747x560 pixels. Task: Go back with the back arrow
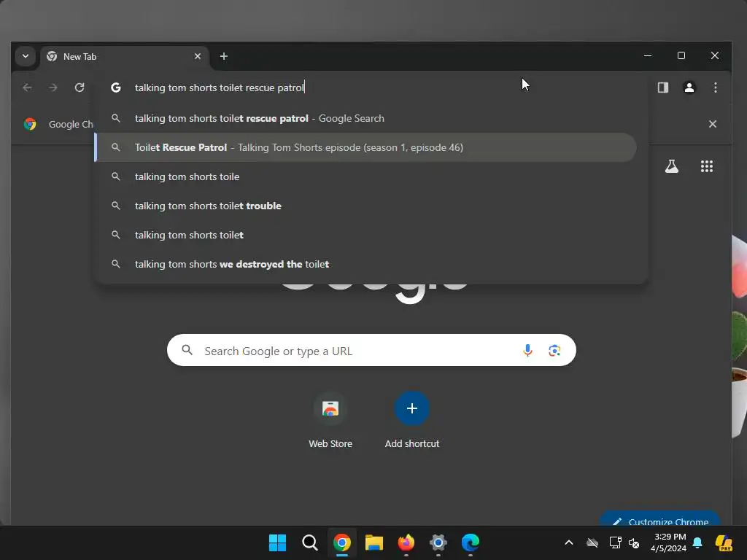pos(28,87)
